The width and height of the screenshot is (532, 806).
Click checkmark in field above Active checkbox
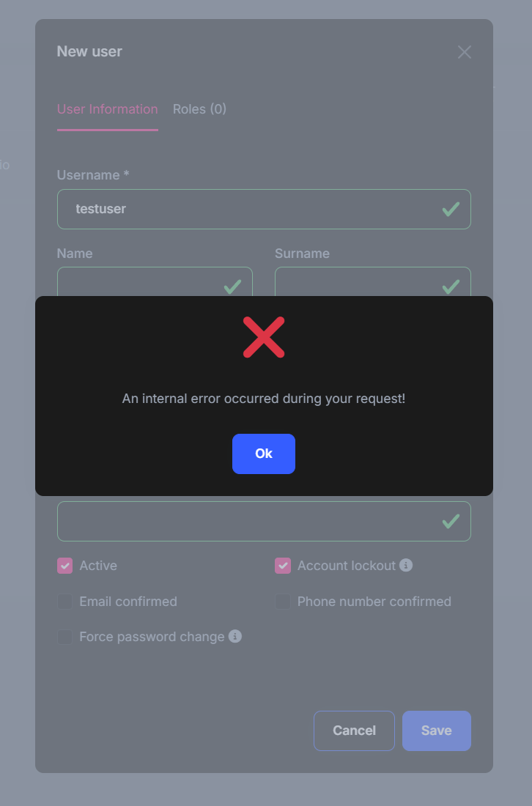pyautogui.click(x=451, y=521)
